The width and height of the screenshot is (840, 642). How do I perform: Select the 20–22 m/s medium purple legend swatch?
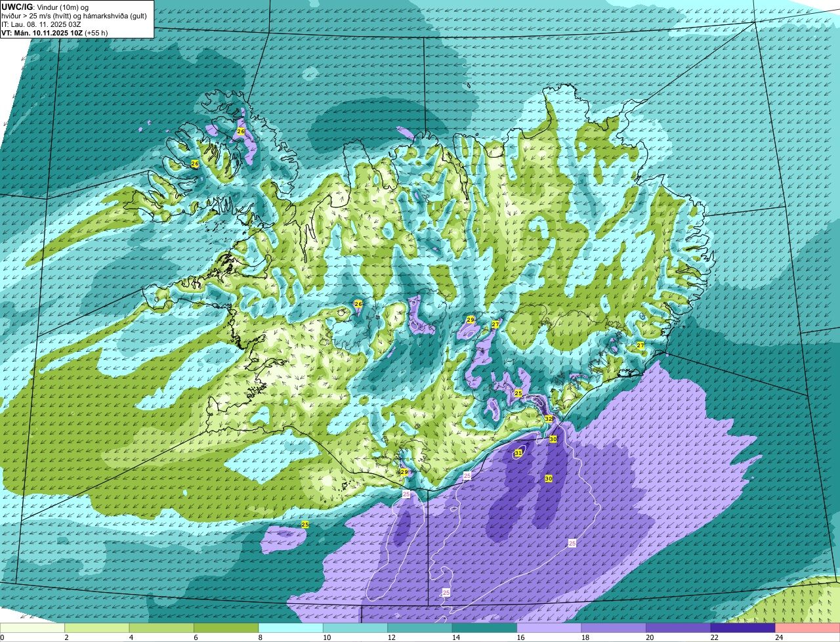click(679, 628)
